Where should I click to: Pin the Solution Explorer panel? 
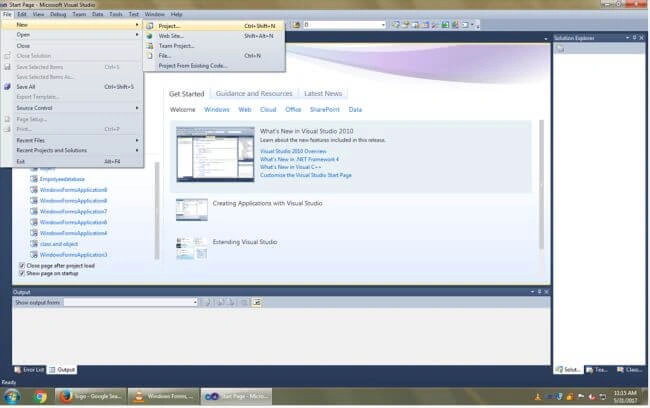pyautogui.click(x=634, y=38)
